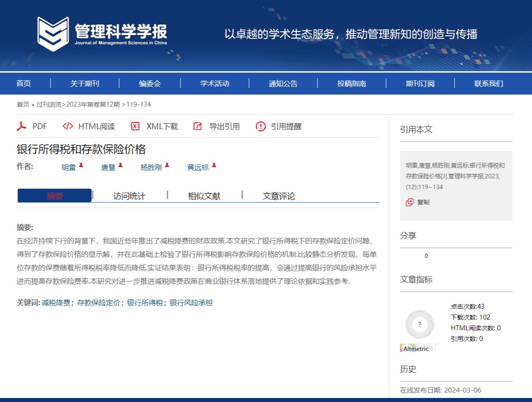Click the copy icon next to 复制
Screen dimensions: 532x402
409,202
